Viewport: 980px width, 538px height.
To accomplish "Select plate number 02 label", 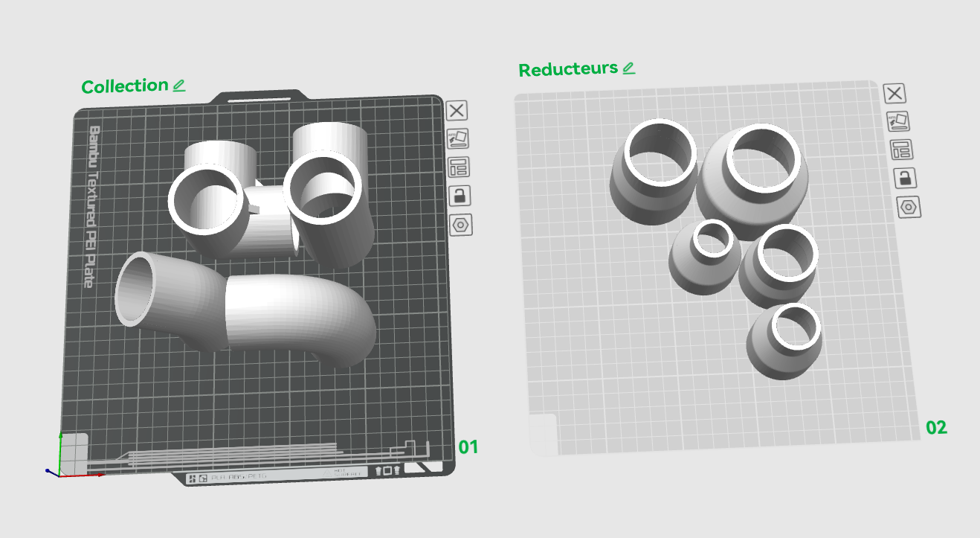I will 936,428.
